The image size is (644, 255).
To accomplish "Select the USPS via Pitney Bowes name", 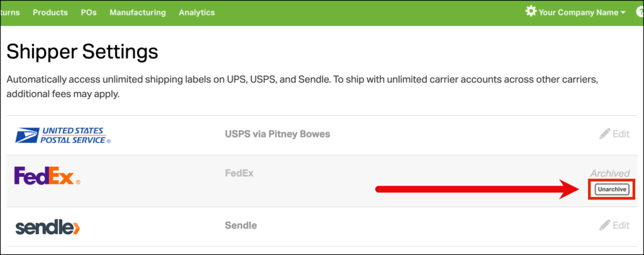I will coord(277,133).
